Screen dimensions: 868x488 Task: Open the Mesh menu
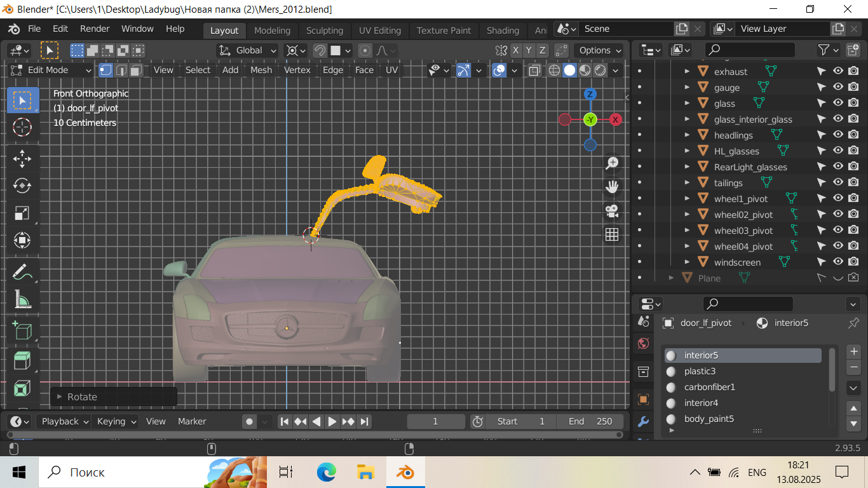(261, 70)
